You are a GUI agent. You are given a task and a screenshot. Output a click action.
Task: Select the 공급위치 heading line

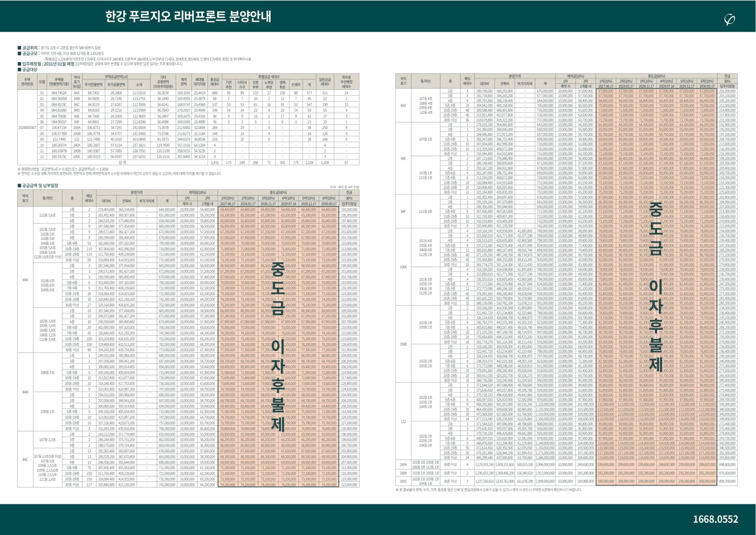(59, 48)
